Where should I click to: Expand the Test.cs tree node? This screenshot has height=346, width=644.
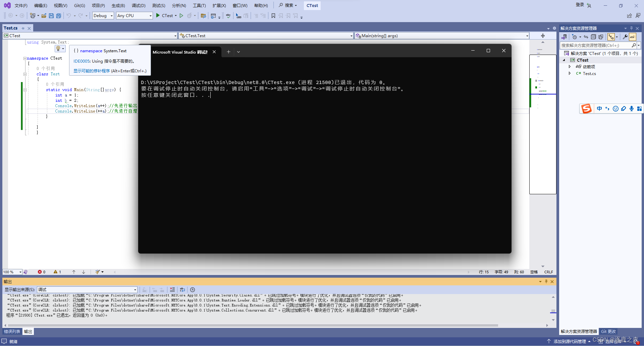click(570, 73)
